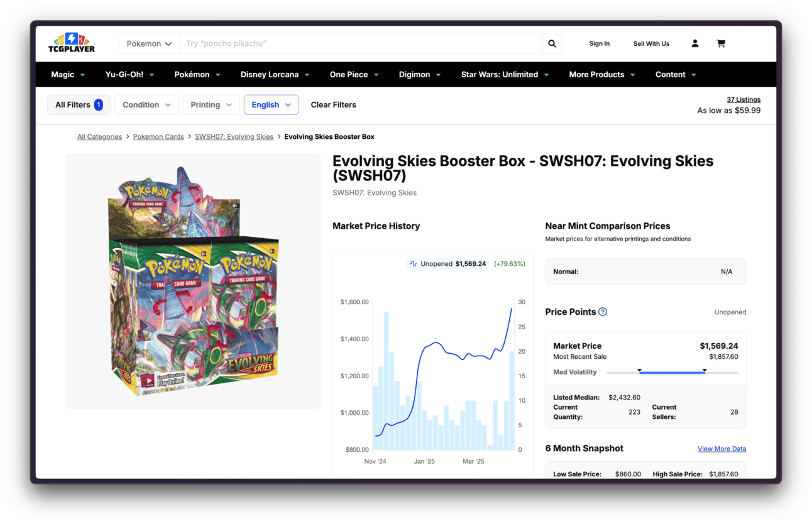This screenshot has width=812, height=524.
Task: Expand the Printing filter dropdown
Action: click(x=211, y=105)
